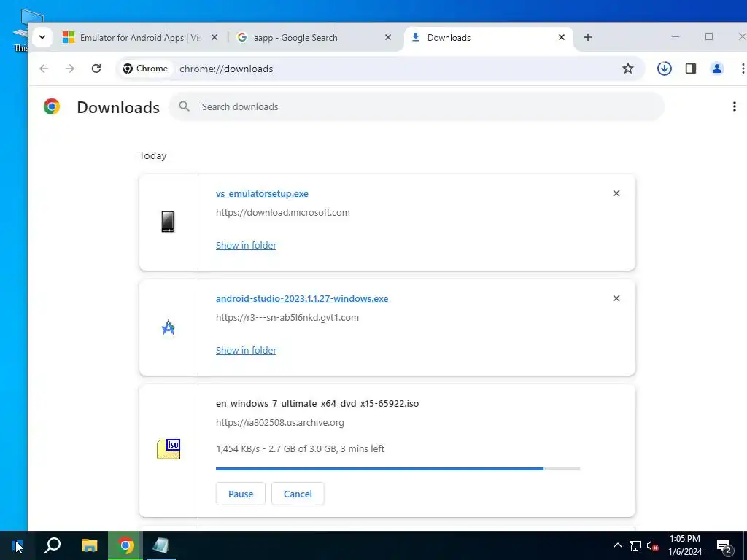Go forward with the forward arrow
This screenshot has height=560, width=747.
(70, 69)
